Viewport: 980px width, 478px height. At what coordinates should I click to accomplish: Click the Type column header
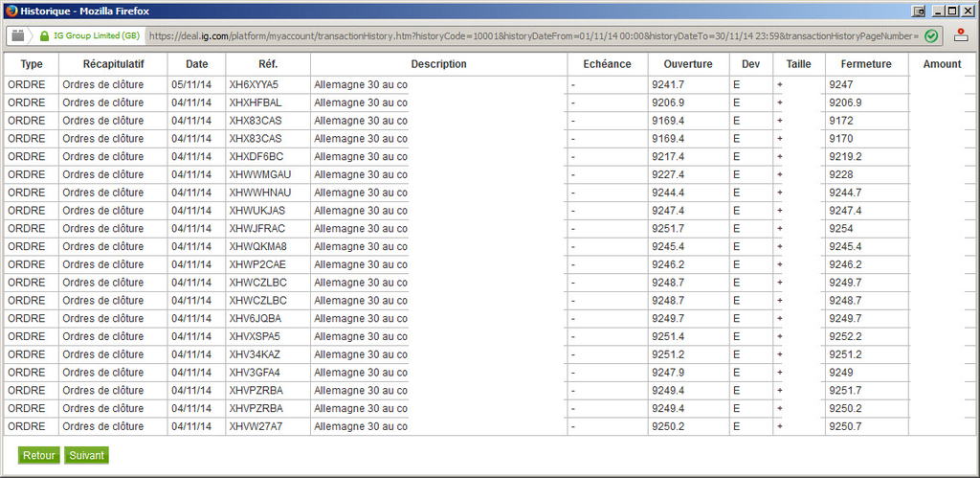point(32,64)
